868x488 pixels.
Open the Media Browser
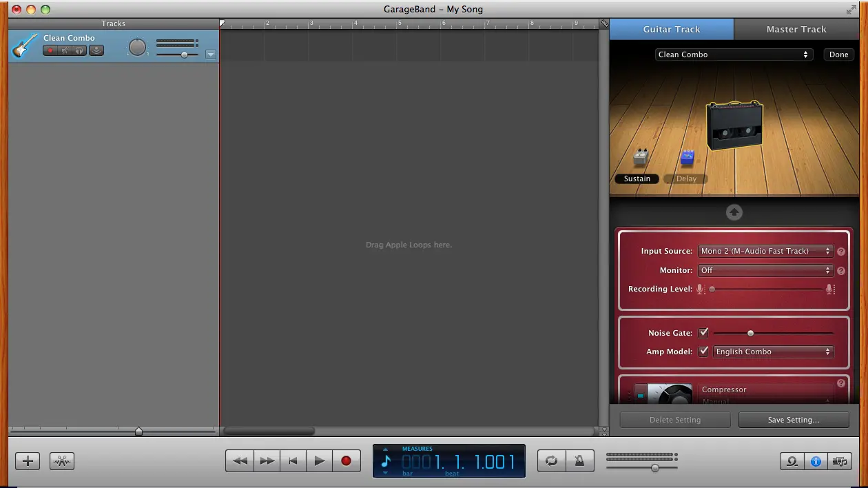click(x=840, y=461)
